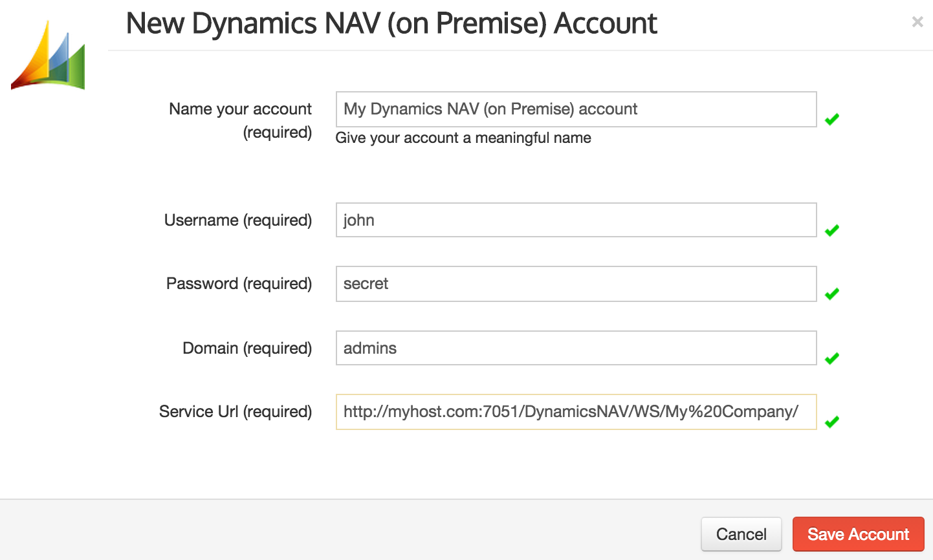Viewport: 933px width, 560px height.
Task: Click the green checkmark beside Password field
Action: click(x=832, y=294)
